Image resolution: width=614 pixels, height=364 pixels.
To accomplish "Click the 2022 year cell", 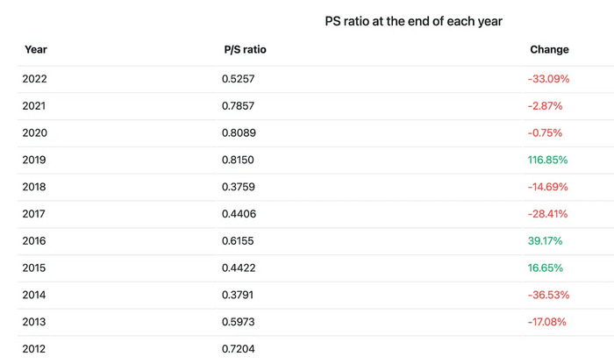I will [x=34, y=79].
